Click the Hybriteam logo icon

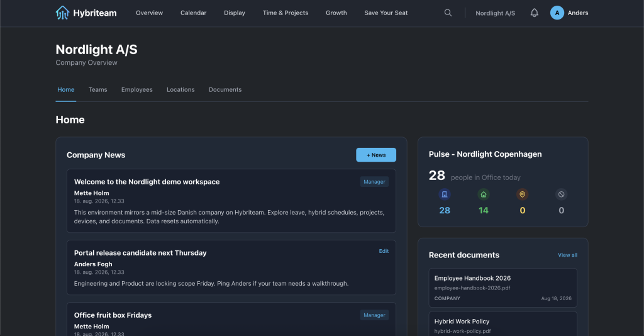[x=62, y=13]
